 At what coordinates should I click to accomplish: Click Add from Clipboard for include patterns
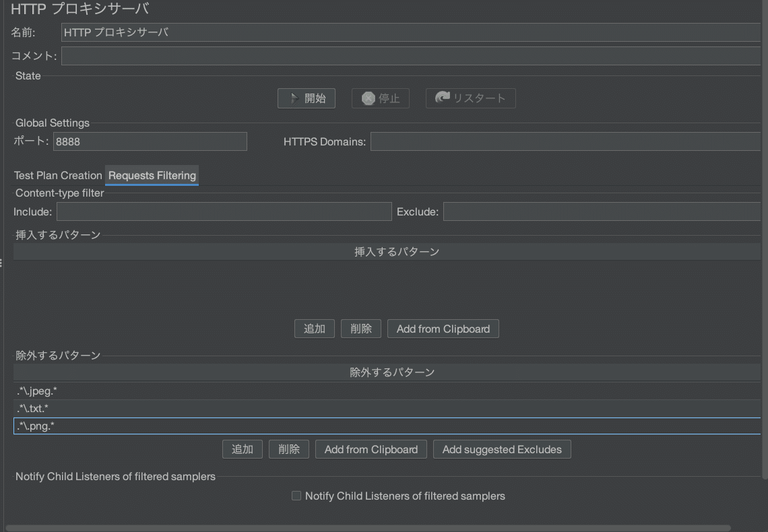click(x=443, y=329)
